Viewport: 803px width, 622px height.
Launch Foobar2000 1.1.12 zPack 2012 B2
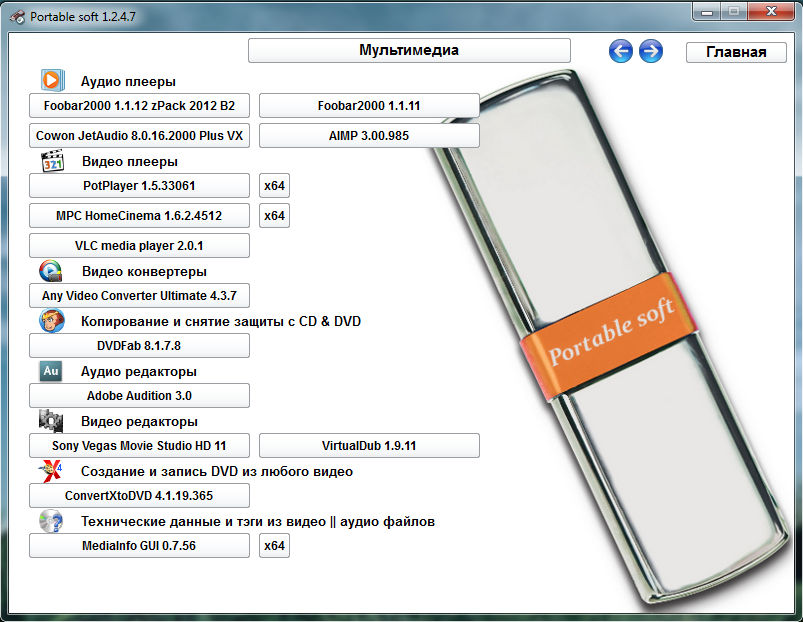(x=139, y=105)
